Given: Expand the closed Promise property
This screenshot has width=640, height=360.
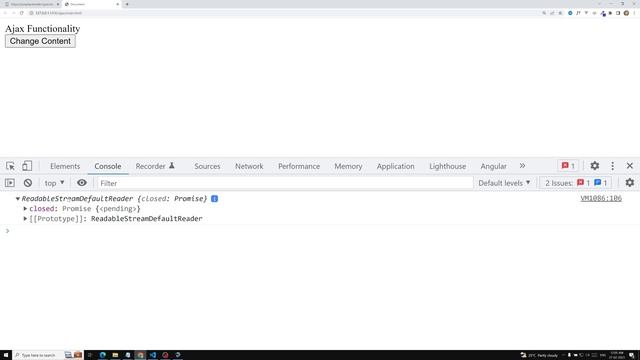Looking at the screenshot, I should pyautogui.click(x=25, y=209).
